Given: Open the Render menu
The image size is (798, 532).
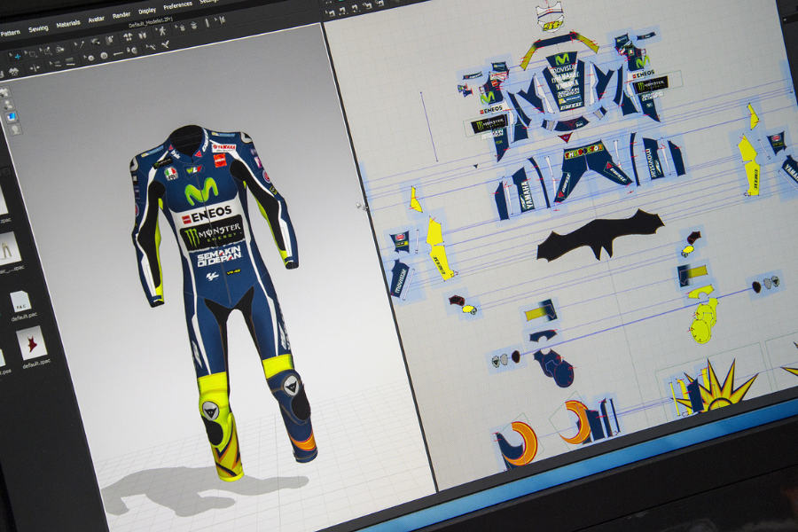Looking at the screenshot, I should point(121,16).
